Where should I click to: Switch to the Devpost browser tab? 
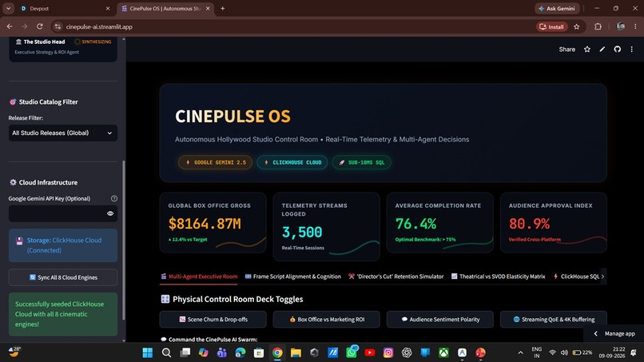60,8
